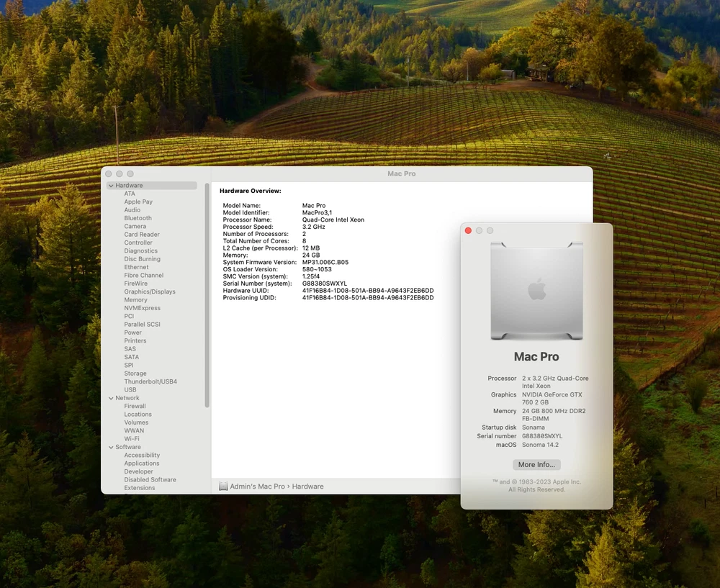Open Thunderbolt/USB4 information
Image resolution: width=720 pixels, height=588 pixels.
pyautogui.click(x=150, y=382)
